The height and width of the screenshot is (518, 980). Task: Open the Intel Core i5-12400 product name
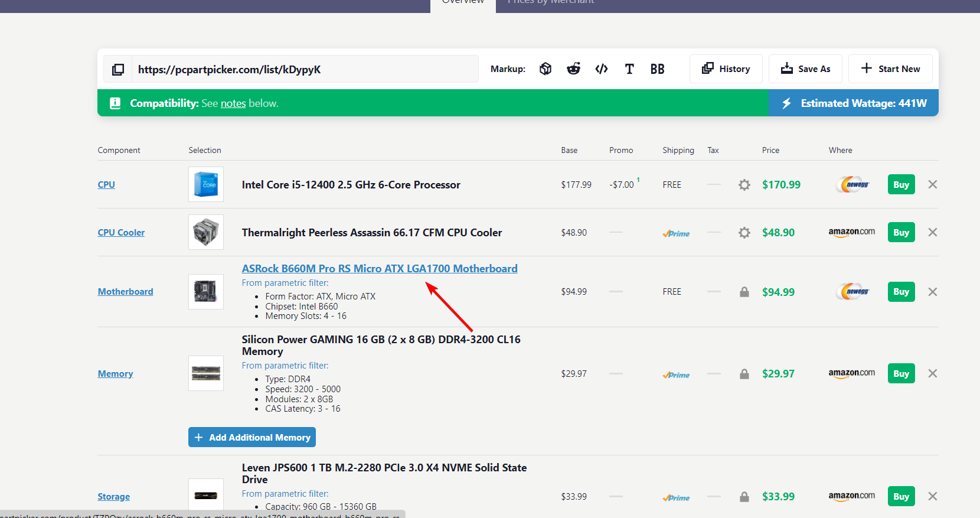(x=351, y=185)
